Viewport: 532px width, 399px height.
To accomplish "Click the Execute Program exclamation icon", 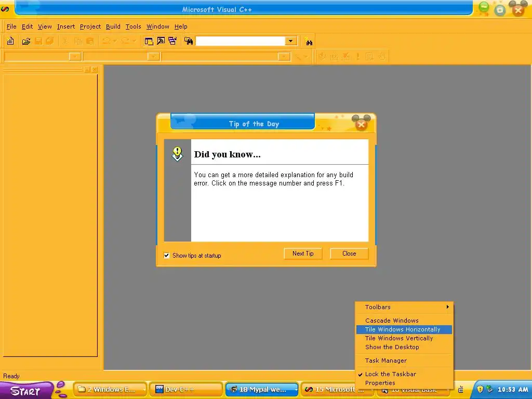I will (357, 56).
